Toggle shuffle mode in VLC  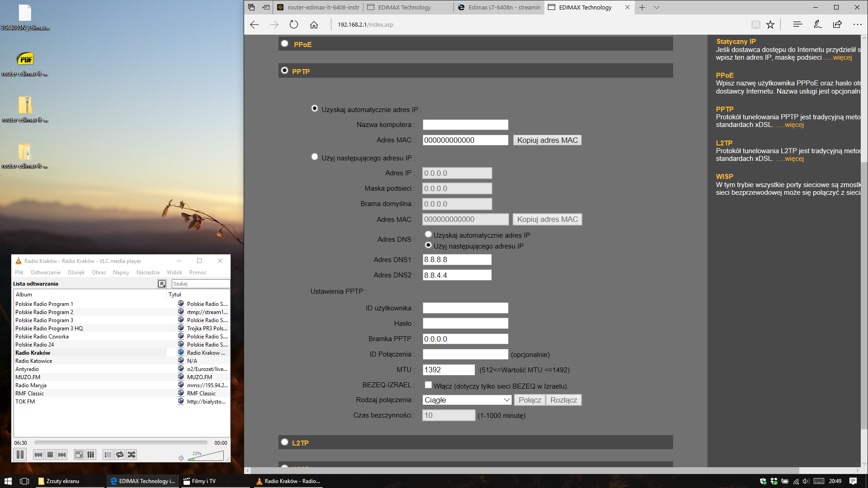pyautogui.click(x=132, y=455)
